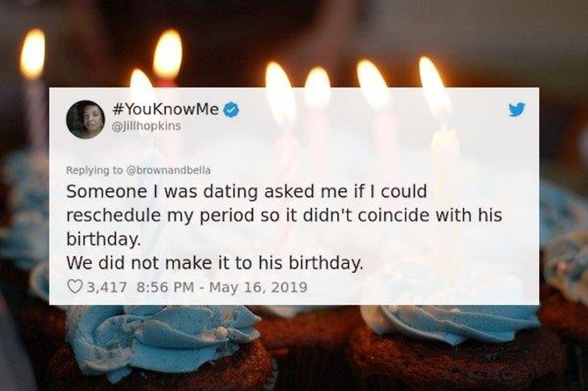This screenshot has width=588, height=391.
Task: Click 'We did not make it' line
Action: tap(216, 265)
